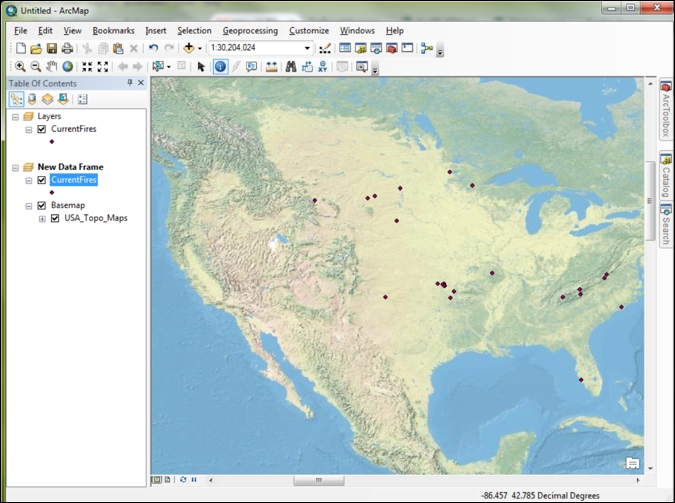Open the Bookmarks menu
Screen dimensions: 675x503
click(x=113, y=31)
